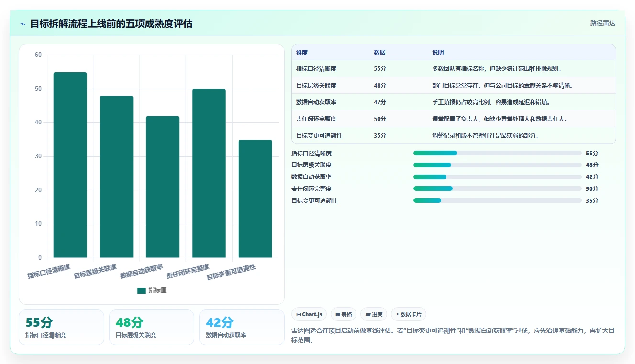This screenshot has height=364, width=635.
Task: Click the 35分 cell in the table
Action: click(x=380, y=136)
